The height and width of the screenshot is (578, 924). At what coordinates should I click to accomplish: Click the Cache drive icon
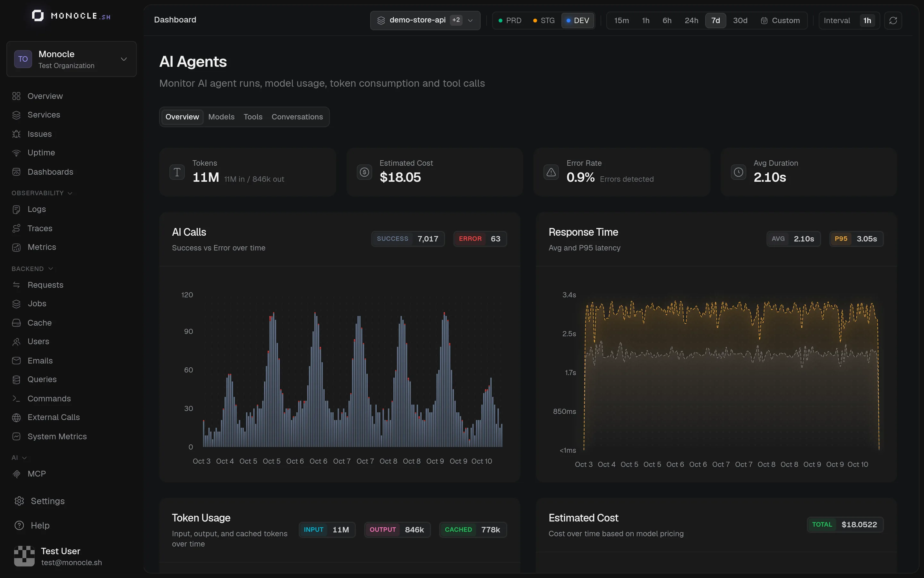pyautogui.click(x=16, y=323)
